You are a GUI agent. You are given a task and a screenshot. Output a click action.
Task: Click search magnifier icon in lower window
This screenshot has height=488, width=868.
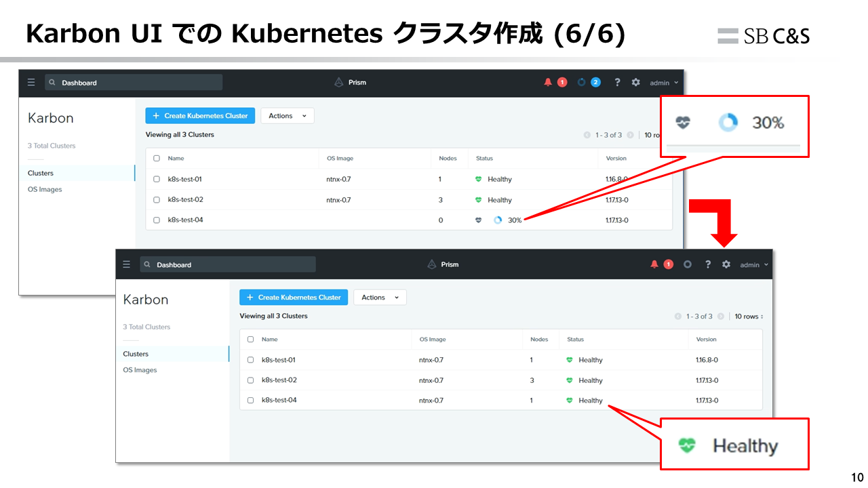coord(147,264)
